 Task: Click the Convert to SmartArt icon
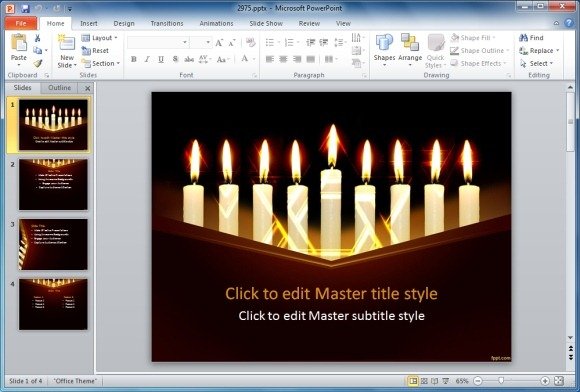coord(357,63)
